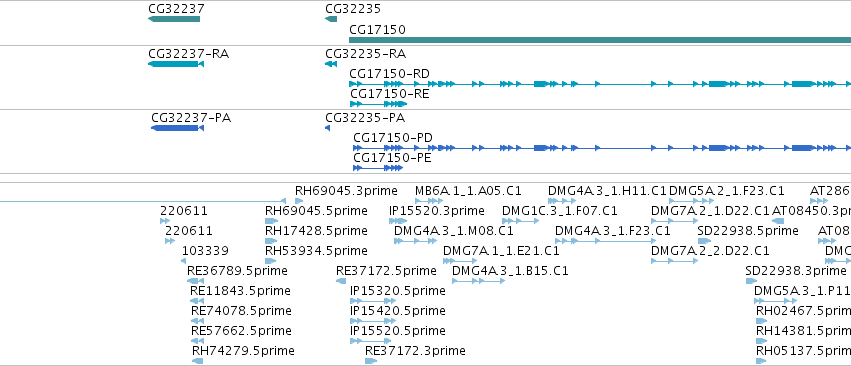Open the CG32237-RA transcript feature
The image size is (851, 366).
pyautogui.click(x=176, y=64)
